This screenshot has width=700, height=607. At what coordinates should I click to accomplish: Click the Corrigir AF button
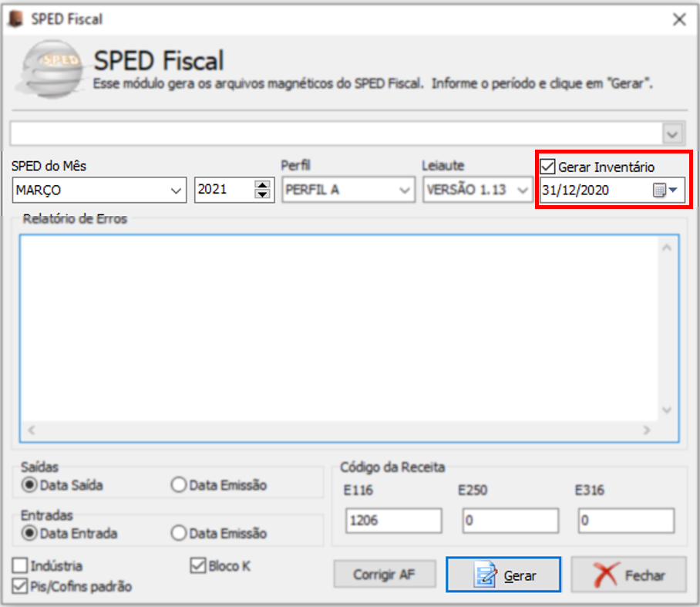(x=384, y=575)
